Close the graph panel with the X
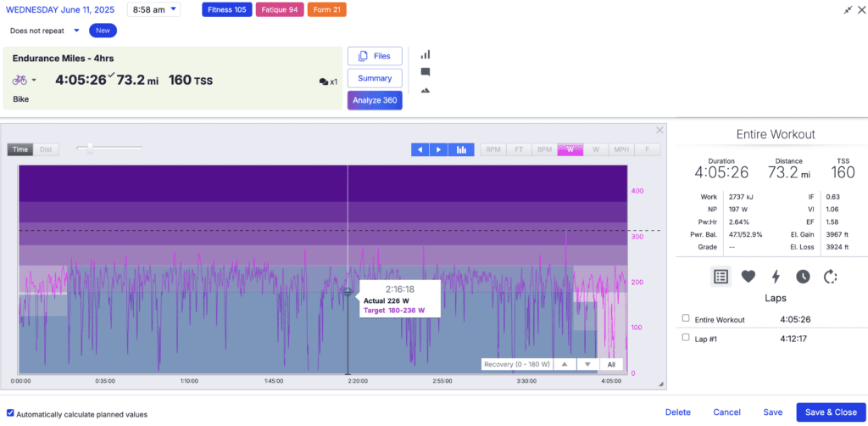868x426 pixels. click(659, 130)
